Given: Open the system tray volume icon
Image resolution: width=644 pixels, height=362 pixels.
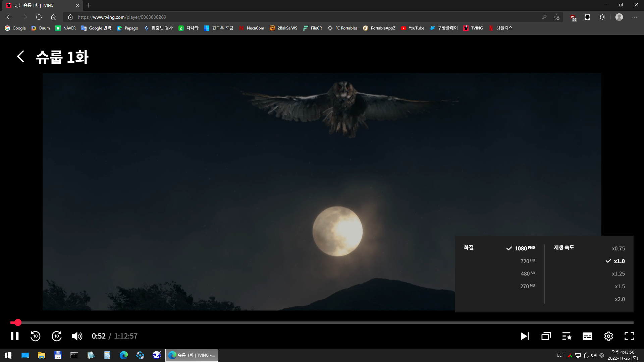Looking at the screenshot, I should point(594,355).
